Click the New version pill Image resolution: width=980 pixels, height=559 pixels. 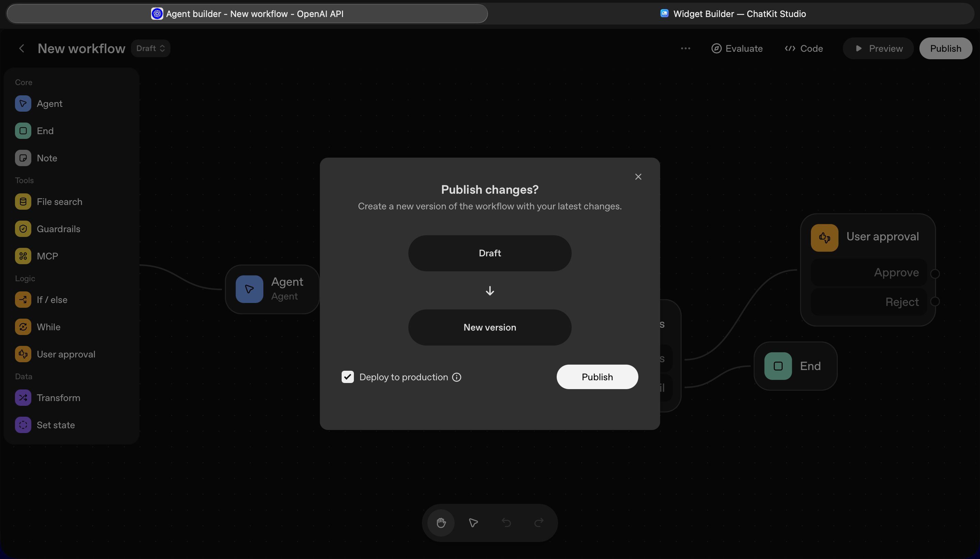pyautogui.click(x=490, y=328)
